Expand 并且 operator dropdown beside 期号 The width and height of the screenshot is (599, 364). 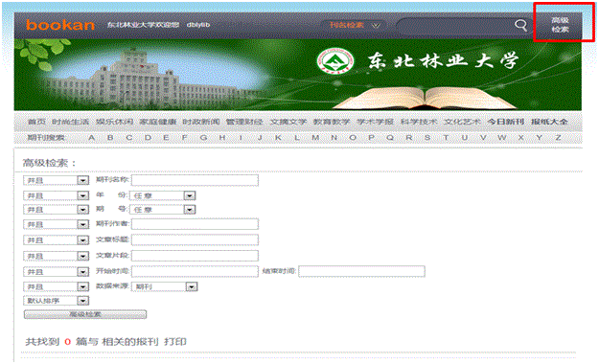(57, 210)
